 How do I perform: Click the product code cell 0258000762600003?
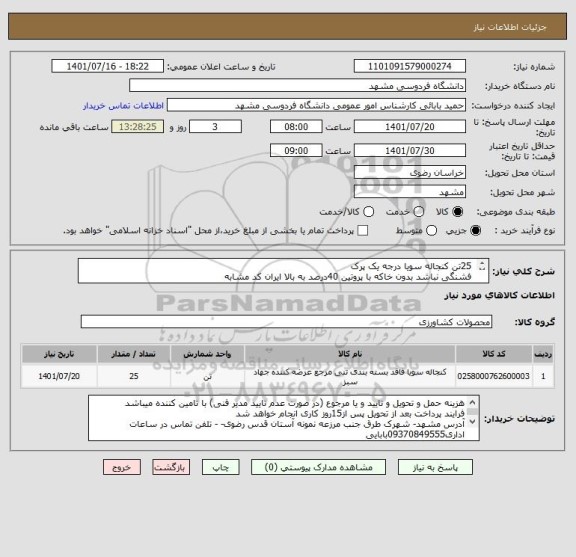point(494,376)
